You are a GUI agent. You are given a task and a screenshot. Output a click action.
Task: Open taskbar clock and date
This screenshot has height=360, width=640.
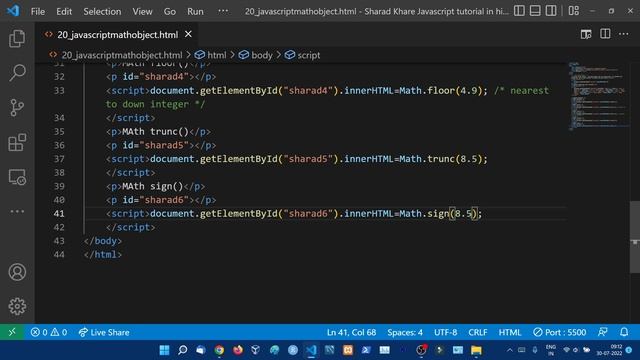[609, 350]
